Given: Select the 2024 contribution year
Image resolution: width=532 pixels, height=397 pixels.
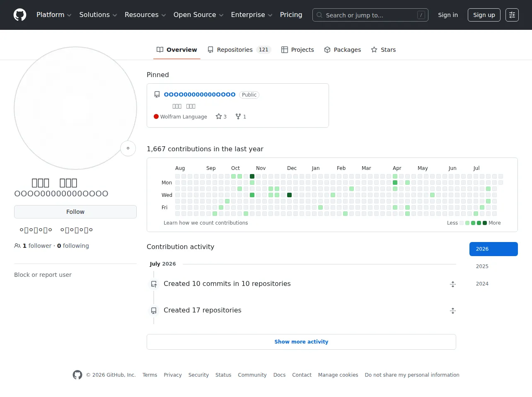Looking at the screenshot, I should tap(493, 284).
